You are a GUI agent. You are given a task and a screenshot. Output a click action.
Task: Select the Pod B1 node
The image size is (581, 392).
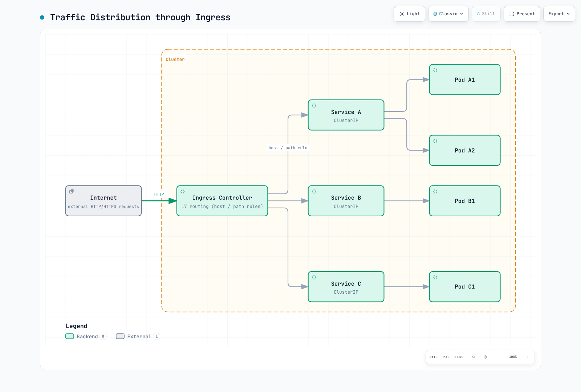tap(465, 201)
